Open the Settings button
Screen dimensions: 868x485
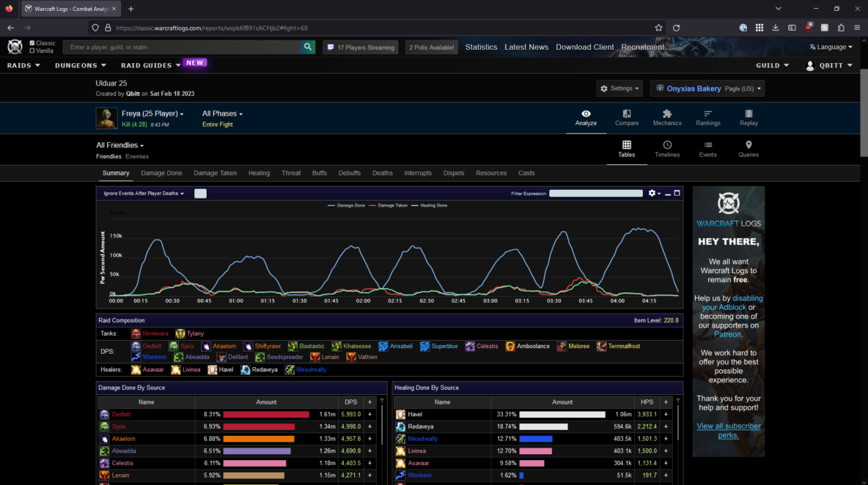pos(619,89)
